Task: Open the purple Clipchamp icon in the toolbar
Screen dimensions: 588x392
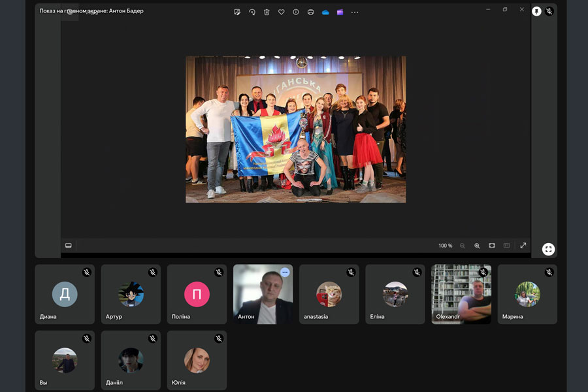Action: click(x=340, y=12)
